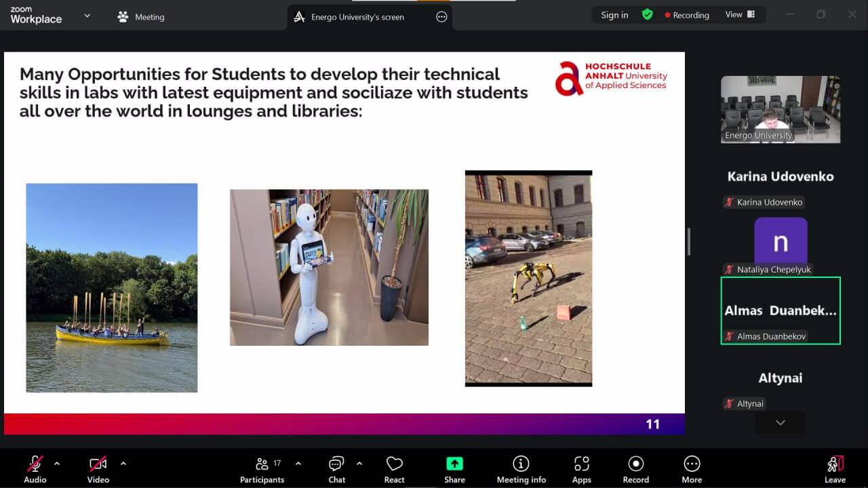This screenshot has height=488, width=868.
Task: Turn on the camera Video button
Action: pyautogui.click(x=98, y=469)
